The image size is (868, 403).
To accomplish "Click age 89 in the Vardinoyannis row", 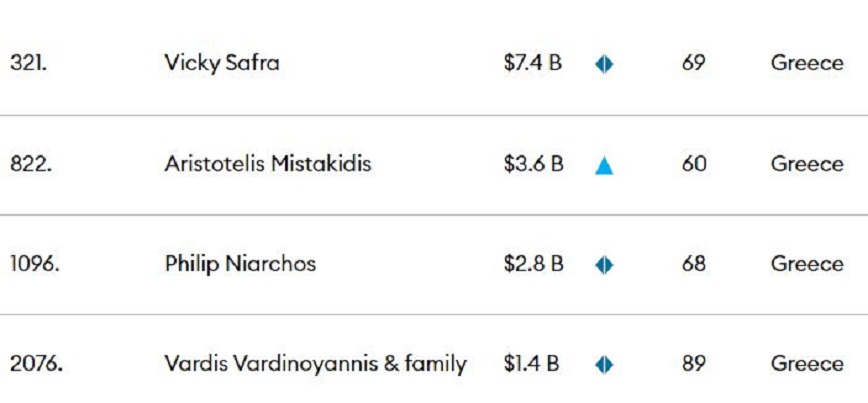I will click(x=693, y=364).
